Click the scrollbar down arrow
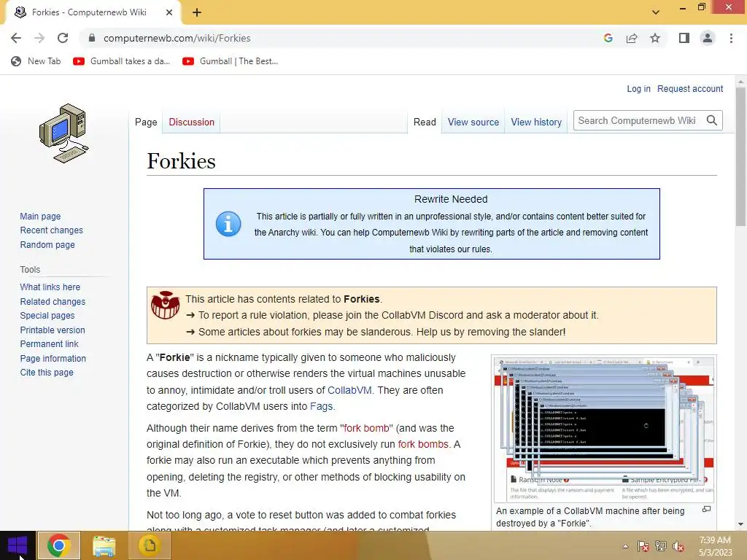 (740, 525)
